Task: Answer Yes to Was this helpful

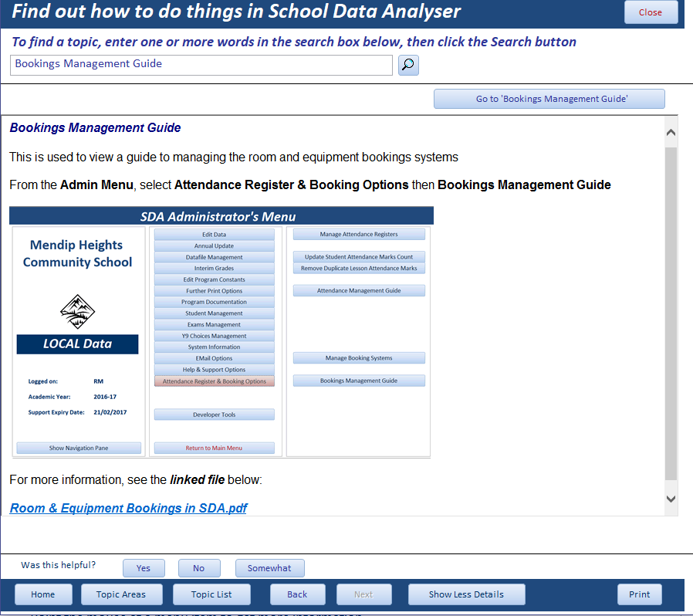Action: (x=144, y=568)
